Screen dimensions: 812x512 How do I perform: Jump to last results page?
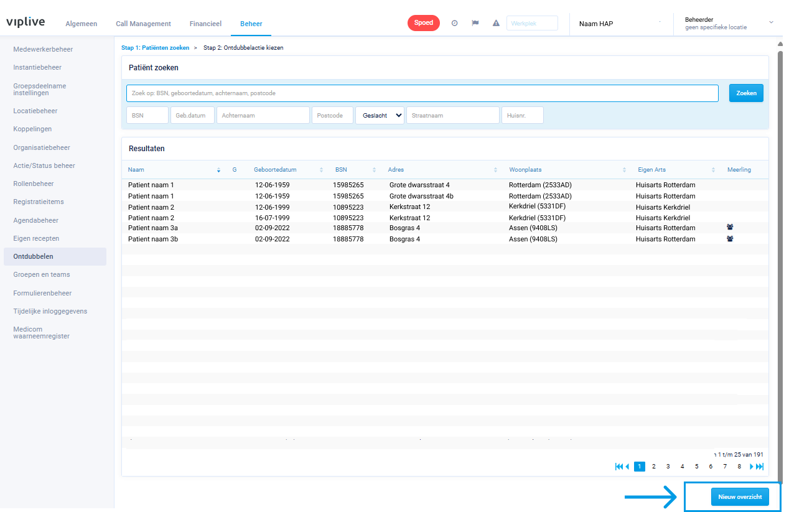coord(760,467)
